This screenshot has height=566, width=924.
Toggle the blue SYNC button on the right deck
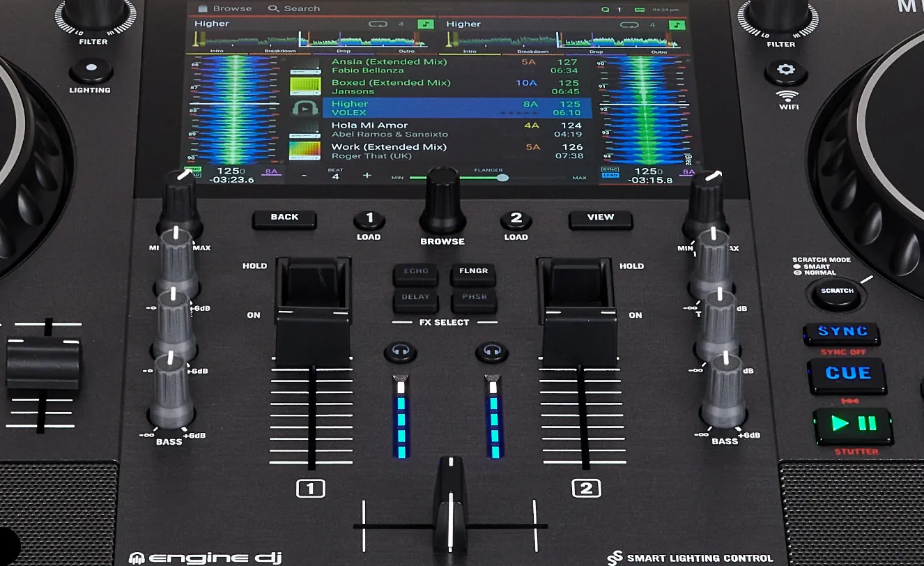tap(842, 332)
